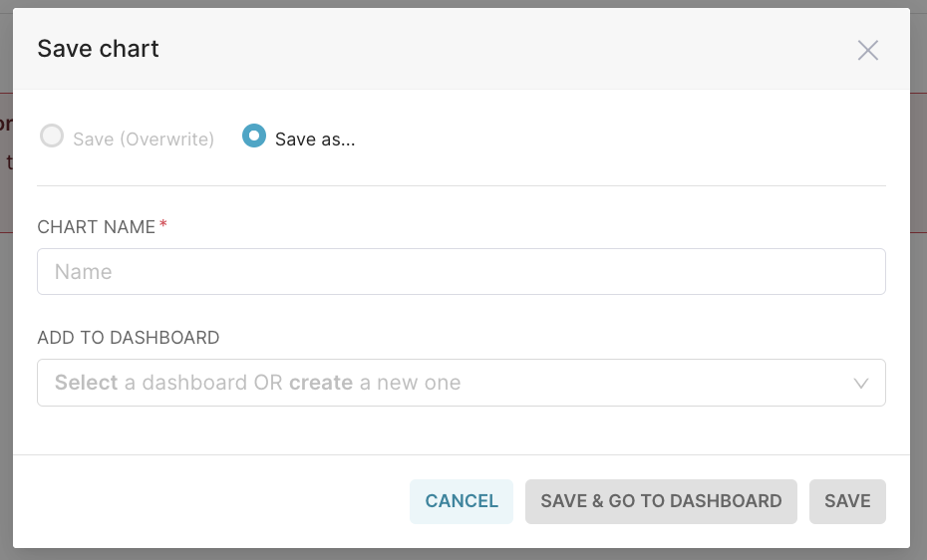Expand the dashboard list via chevron arrow
927x560 pixels.
[861, 384]
